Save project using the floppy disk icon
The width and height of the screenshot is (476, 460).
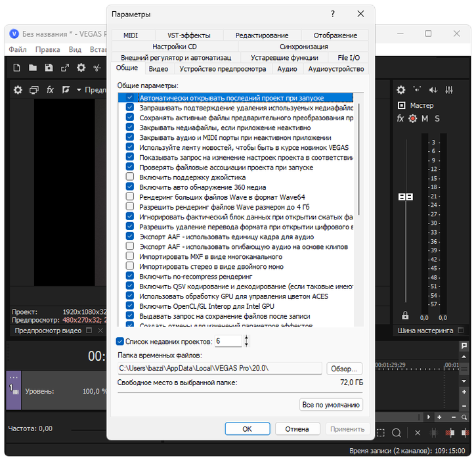pos(49,68)
